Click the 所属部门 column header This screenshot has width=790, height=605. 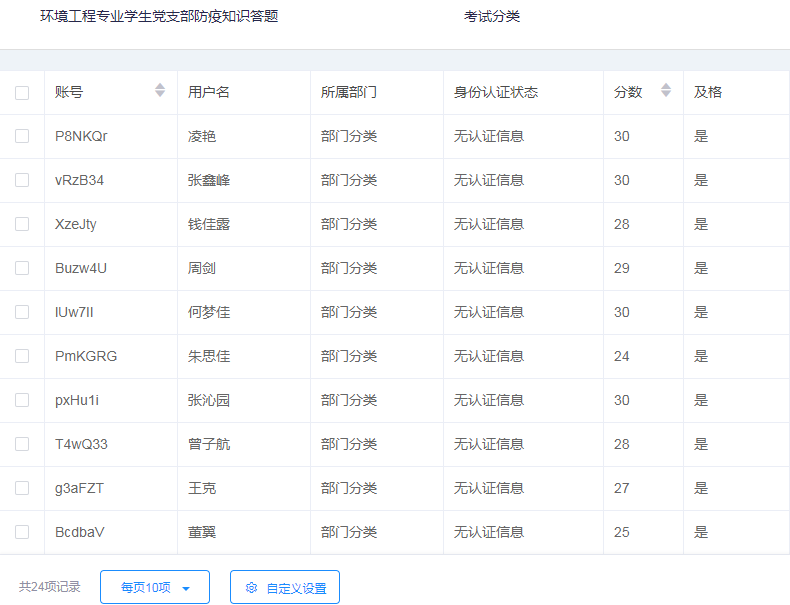tap(348, 92)
